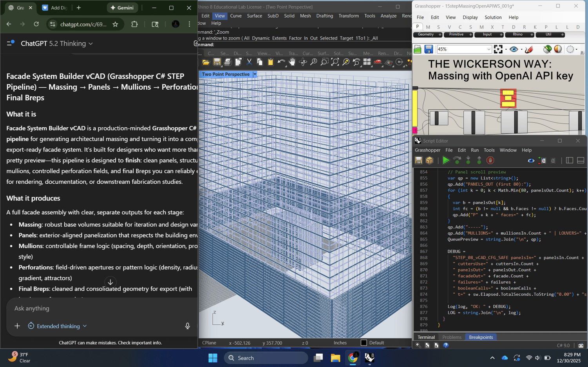This screenshot has height=367, width=588.
Task: Click the Grasshopper sketch pen icon
Action: (x=529, y=49)
